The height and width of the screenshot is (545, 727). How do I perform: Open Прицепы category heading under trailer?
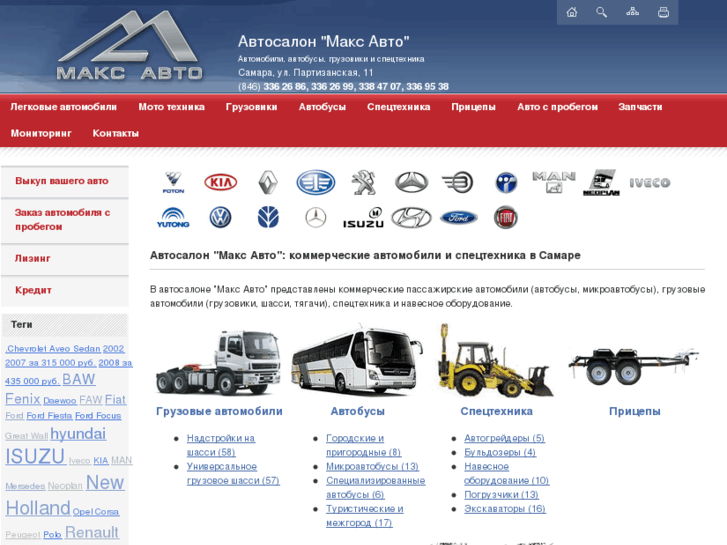click(x=635, y=411)
